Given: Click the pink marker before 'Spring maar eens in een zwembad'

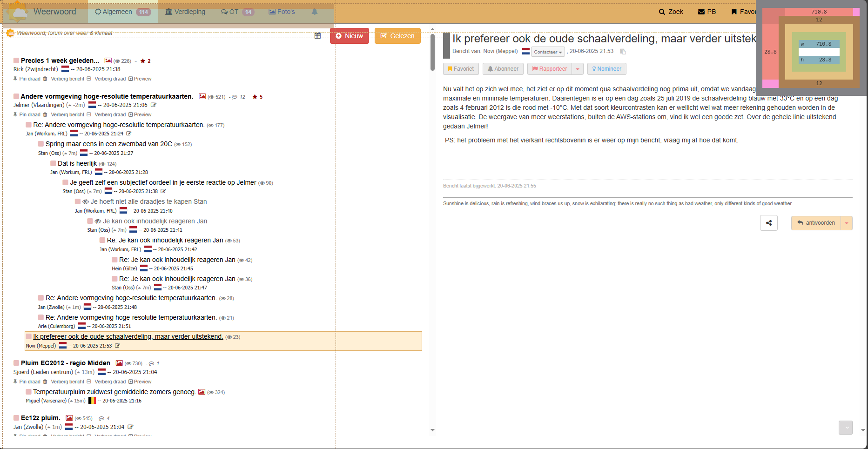Looking at the screenshot, I should tap(41, 144).
